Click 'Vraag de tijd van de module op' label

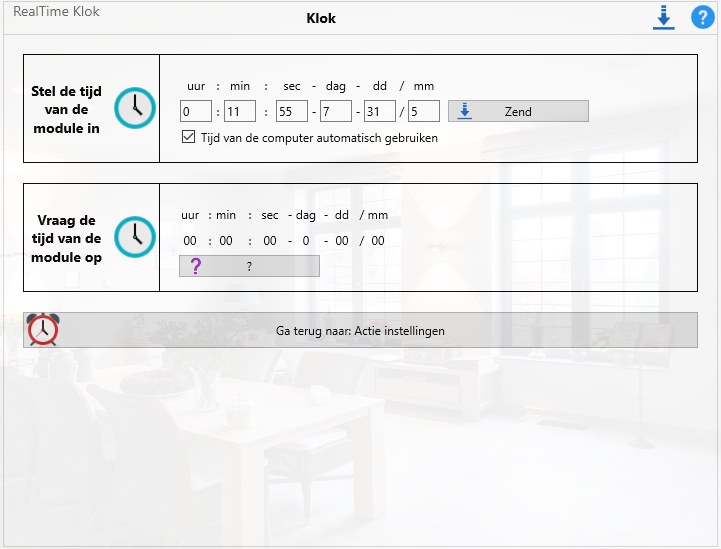[67, 239]
